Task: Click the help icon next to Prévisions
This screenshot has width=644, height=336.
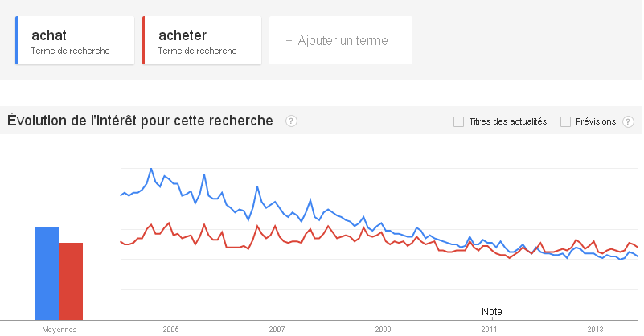Action: click(629, 121)
